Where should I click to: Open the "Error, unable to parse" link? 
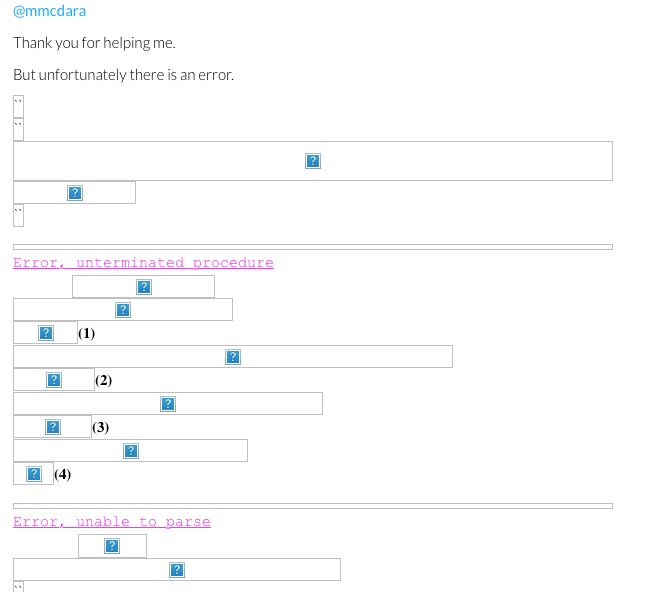click(x=112, y=522)
